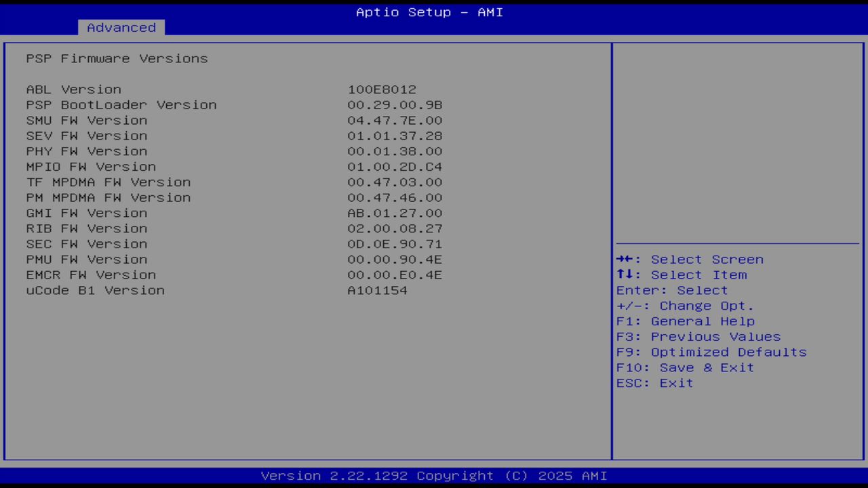The width and height of the screenshot is (868, 488).
Task: Click the value 00.00.90.4E
Action: (x=395, y=260)
